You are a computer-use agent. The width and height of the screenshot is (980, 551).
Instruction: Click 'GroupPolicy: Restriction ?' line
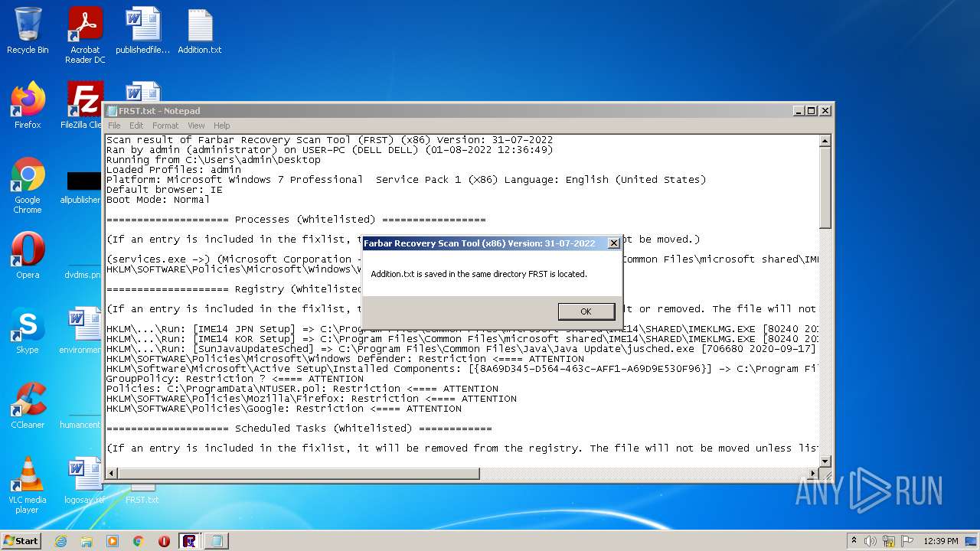(x=235, y=379)
